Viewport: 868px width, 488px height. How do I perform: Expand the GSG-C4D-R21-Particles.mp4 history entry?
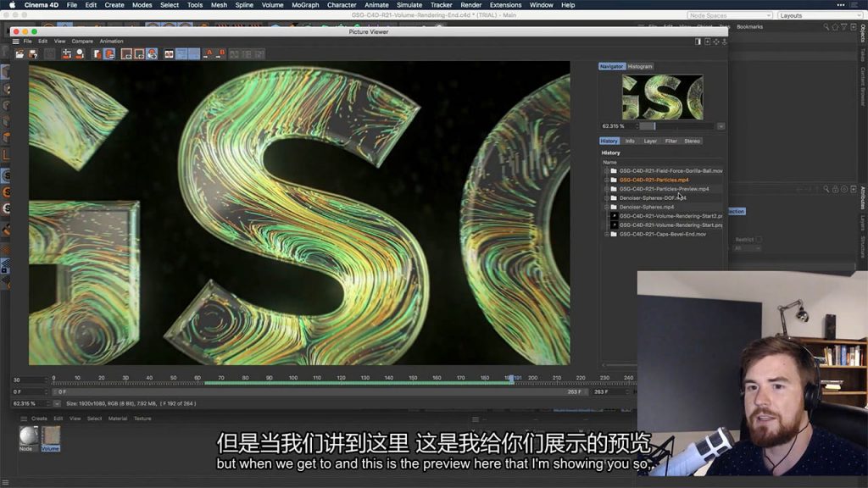pyautogui.click(x=607, y=180)
